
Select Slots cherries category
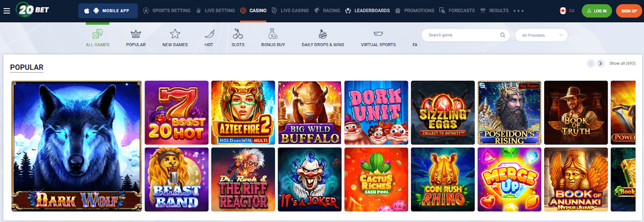238,38
